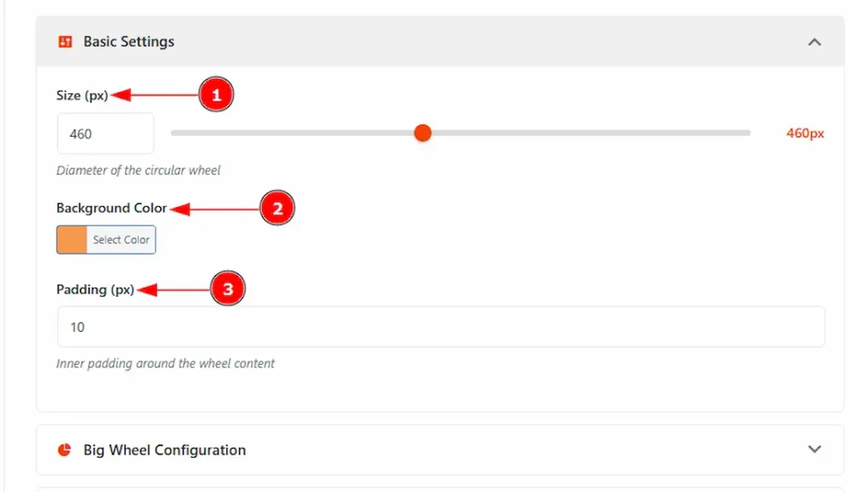
Task: Expand the Big Wheel Configuration chevron
Action: [815, 450]
